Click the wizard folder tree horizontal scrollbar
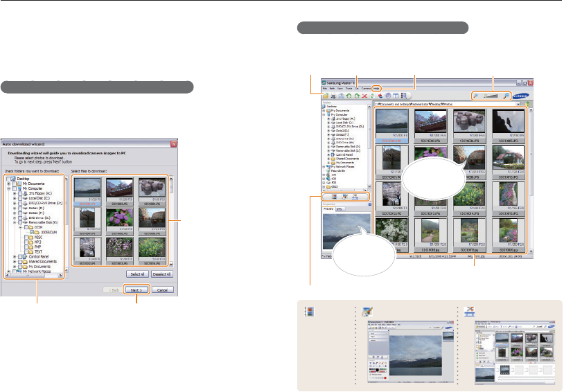This screenshot has width=564, height=392. (34, 276)
